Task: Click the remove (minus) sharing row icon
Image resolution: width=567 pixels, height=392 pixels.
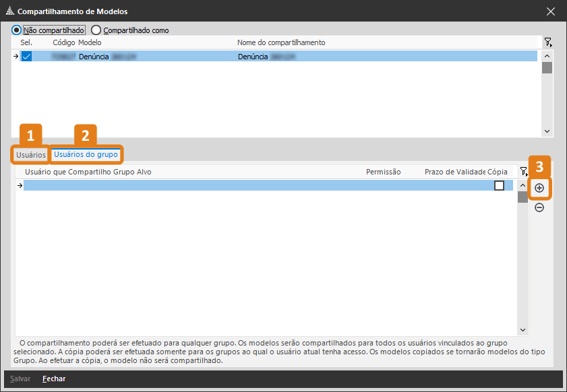Action: 539,207
